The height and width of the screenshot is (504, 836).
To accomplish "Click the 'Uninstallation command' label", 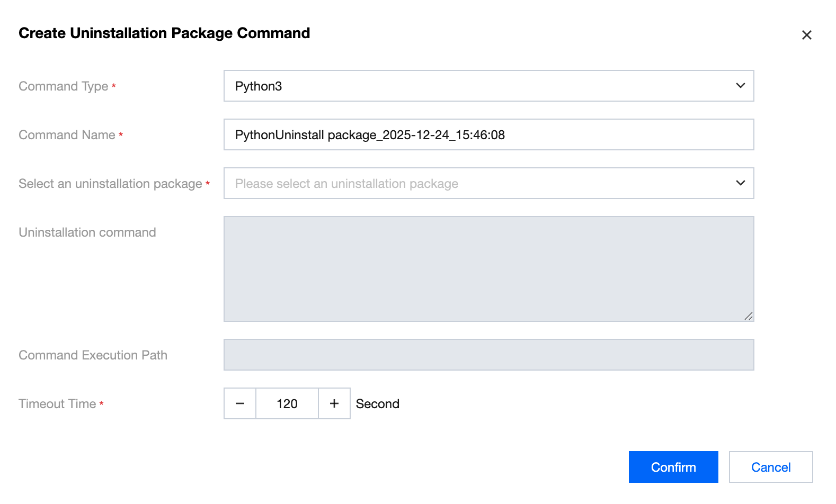I will 87,232.
